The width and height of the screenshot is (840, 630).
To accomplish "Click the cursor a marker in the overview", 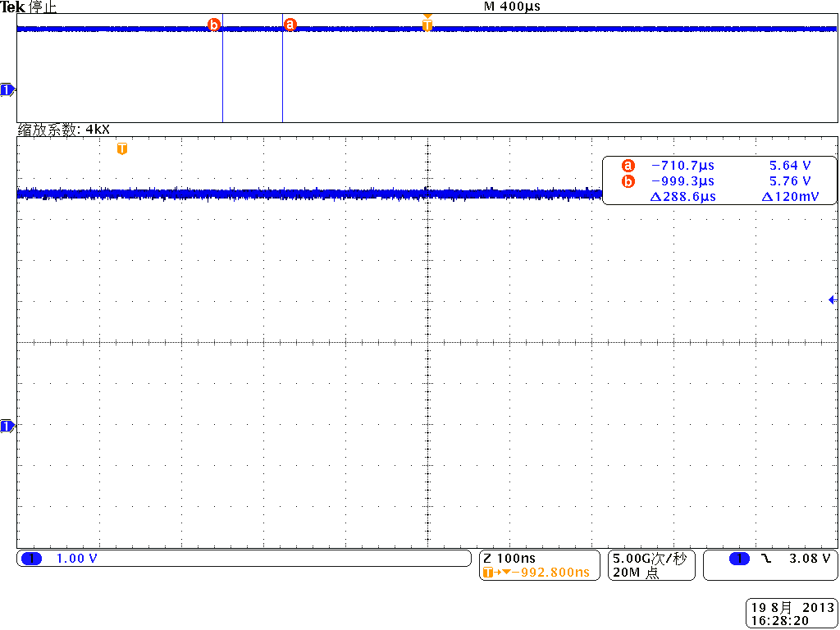I will tap(290, 25).
